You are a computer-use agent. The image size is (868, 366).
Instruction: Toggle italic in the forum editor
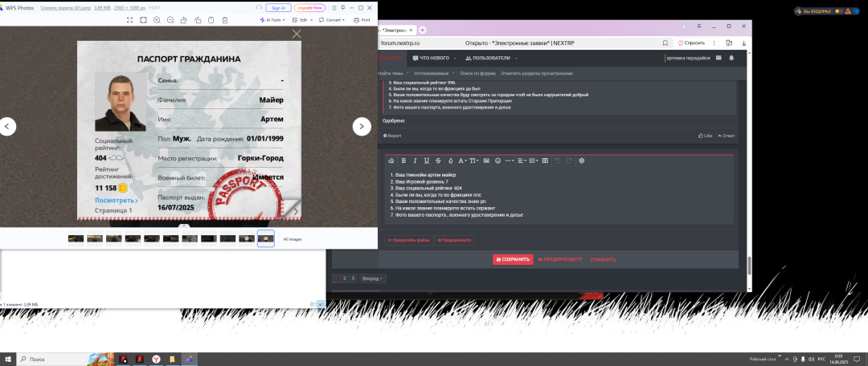pyautogui.click(x=415, y=161)
